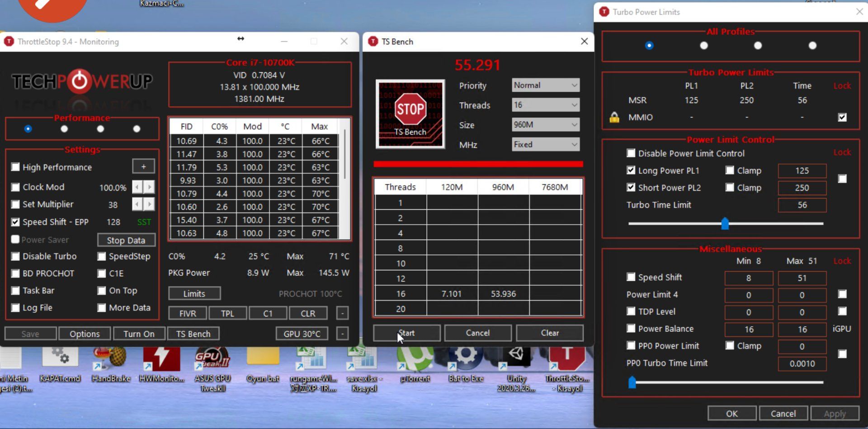Open the Threads dropdown set to 16
The image size is (868, 429).
(x=546, y=105)
